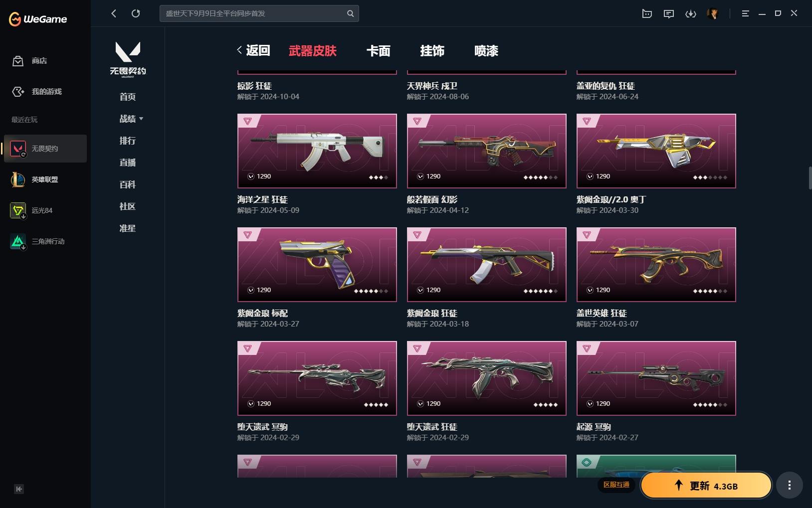This screenshot has height=508, width=812.
Task: Open the 海洋之星 狂徒 skin thumbnail
Action: click(317, 151)
